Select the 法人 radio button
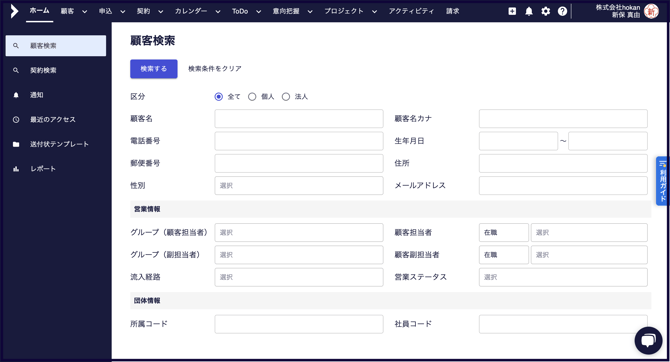Image resolution: width=670 pixels, height=362 pixels. click(286, 97)
